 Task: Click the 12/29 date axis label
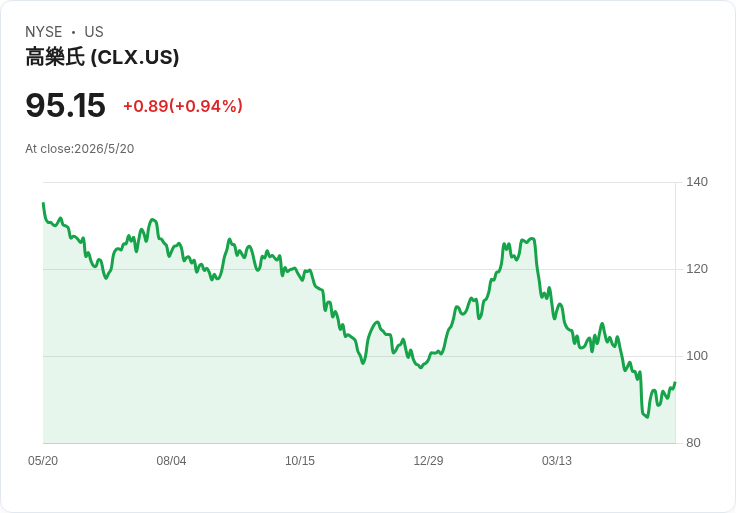(x=428, y=461)
